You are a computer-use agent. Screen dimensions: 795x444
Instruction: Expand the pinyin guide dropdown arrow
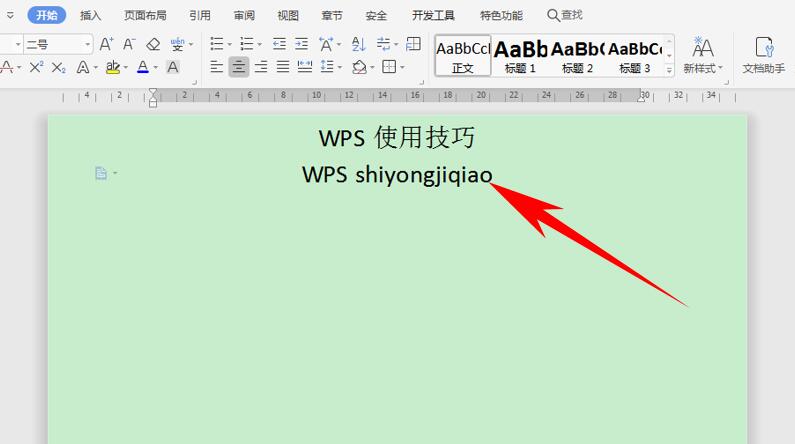[191, 45]
